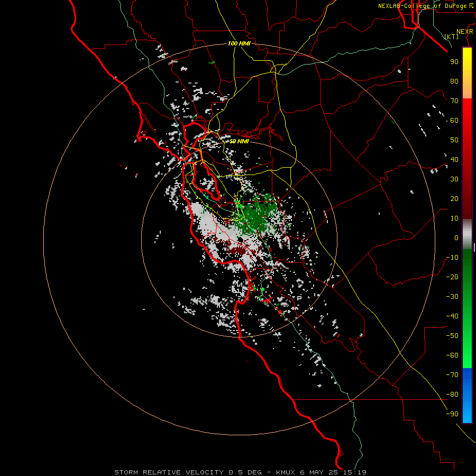Select the -70 label on the velocity scale

coord(452,375)
